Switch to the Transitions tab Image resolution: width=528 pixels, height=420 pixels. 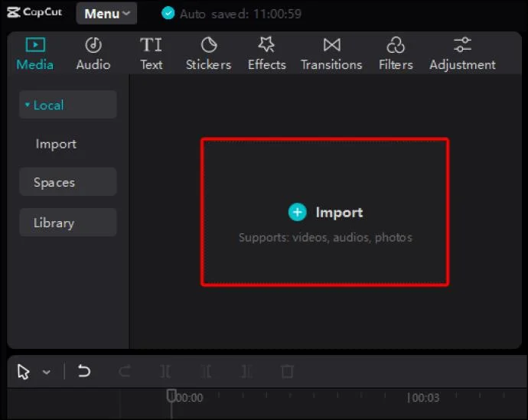click(x=331, y=54)
